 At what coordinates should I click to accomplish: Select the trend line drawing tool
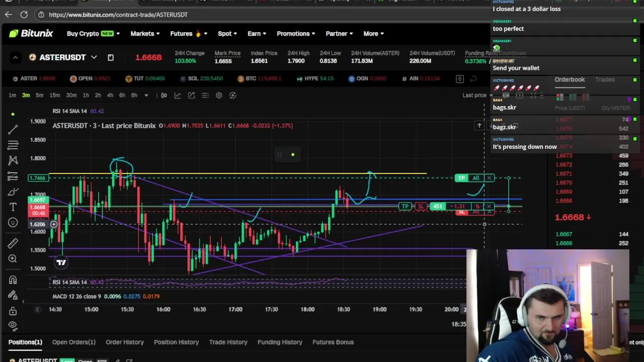(x=13, y=130)
